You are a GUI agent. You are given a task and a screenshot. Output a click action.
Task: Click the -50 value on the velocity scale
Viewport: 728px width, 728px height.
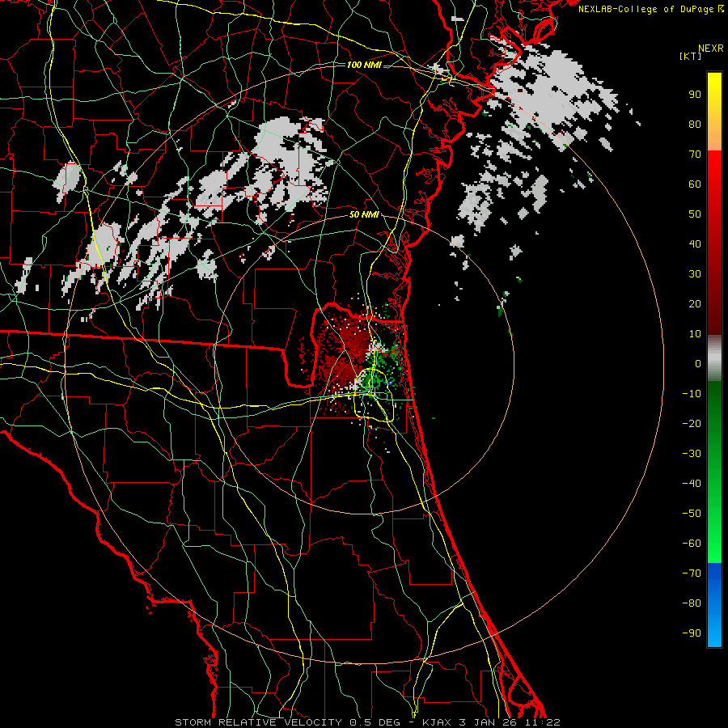[x=692, y=513]
